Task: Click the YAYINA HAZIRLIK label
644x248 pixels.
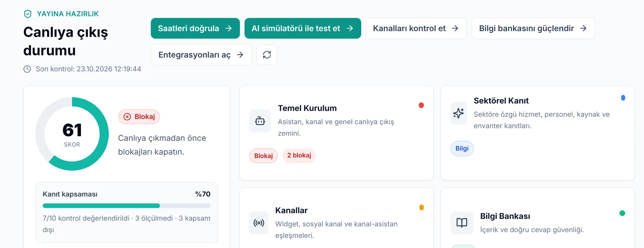Action: coord(68,14)
